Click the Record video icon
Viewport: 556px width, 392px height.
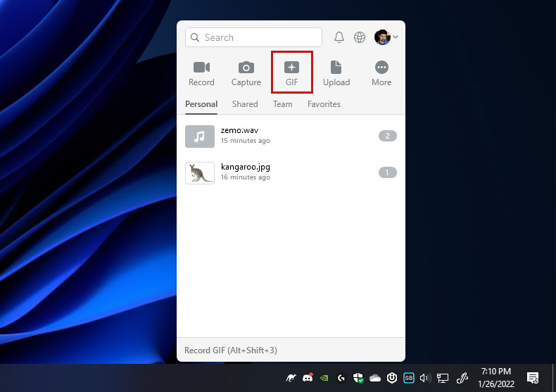[201, 72]
